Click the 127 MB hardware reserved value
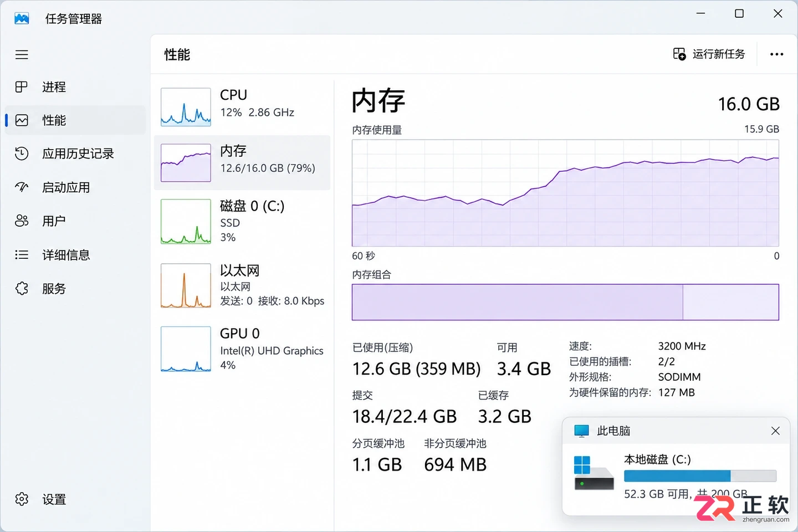 pos(676,393)
